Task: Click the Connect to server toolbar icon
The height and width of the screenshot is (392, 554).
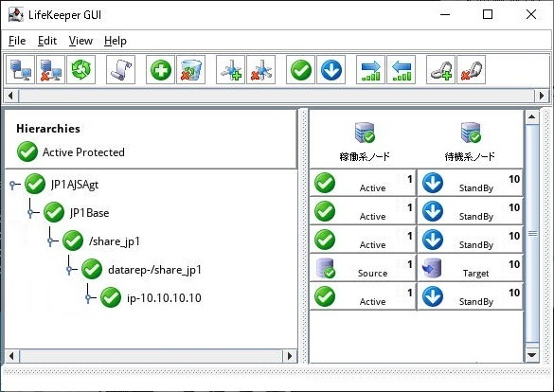Action: click(21, 69)
